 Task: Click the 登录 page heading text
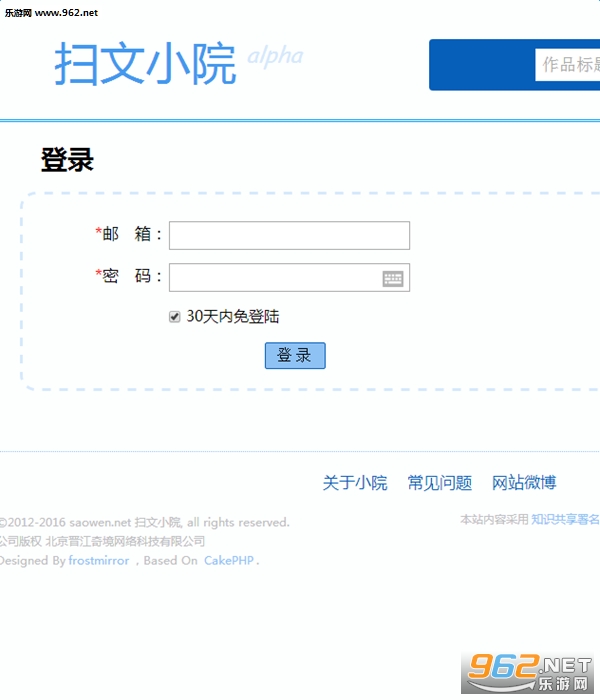[67, 159]
